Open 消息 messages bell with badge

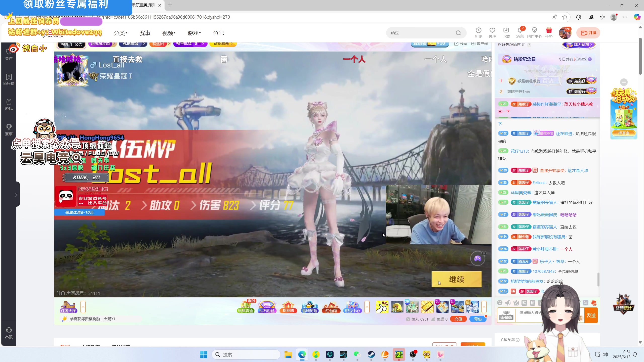point(520,33)
